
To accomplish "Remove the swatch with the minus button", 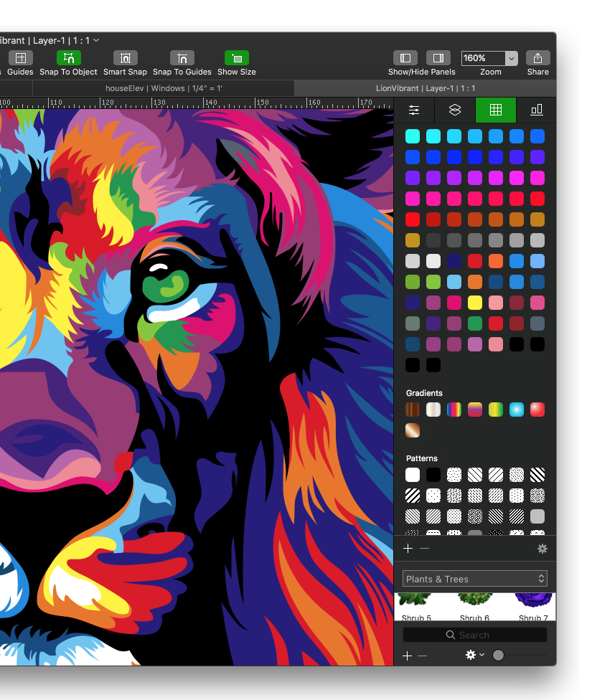I will coord(425,549).
